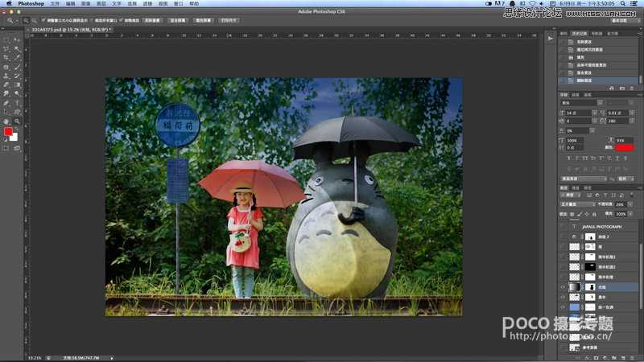Screen dimensions: 644x362
Task: Select the Crop tool
Action: 6,57
